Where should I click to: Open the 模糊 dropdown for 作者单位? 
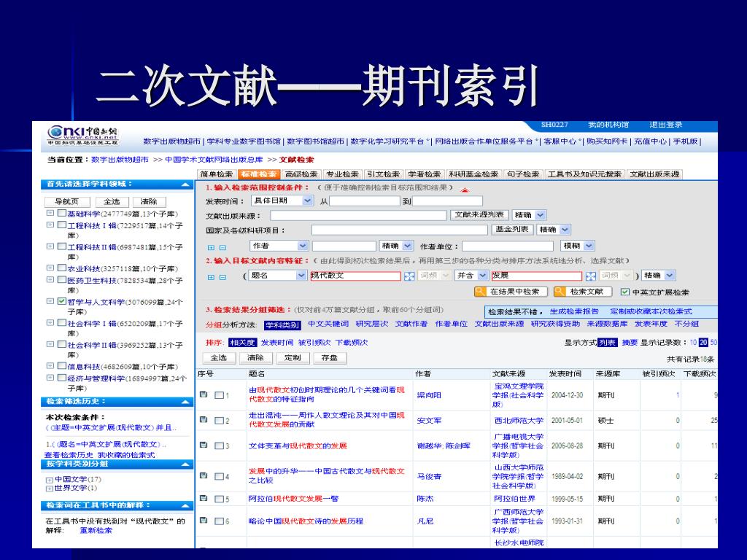tap(578, 246)
